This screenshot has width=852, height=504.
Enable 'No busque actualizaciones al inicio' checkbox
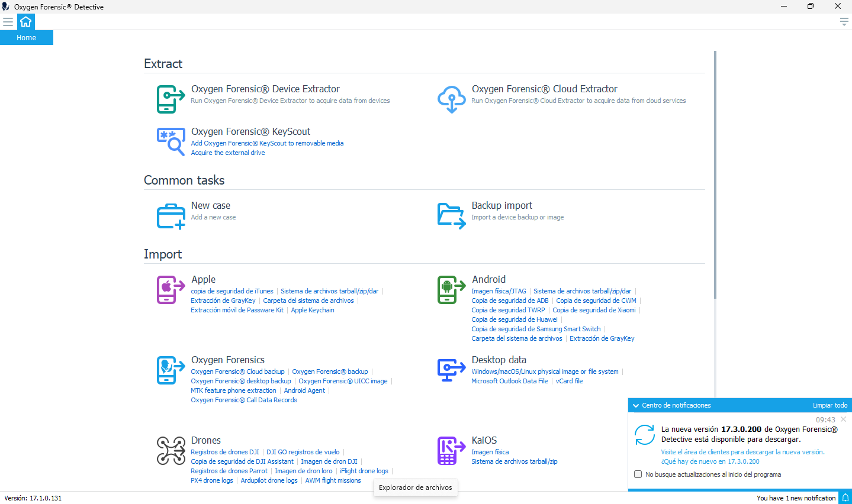point(638,474)
